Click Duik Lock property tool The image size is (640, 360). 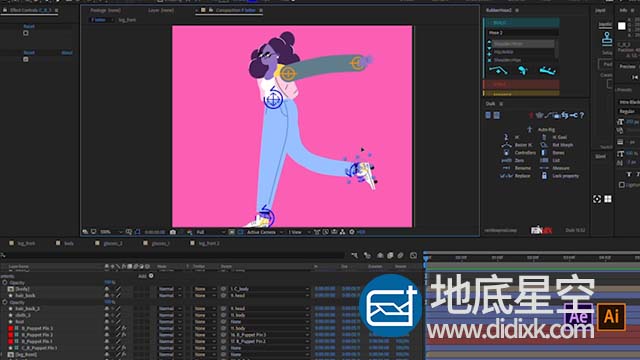click(560, 176)
